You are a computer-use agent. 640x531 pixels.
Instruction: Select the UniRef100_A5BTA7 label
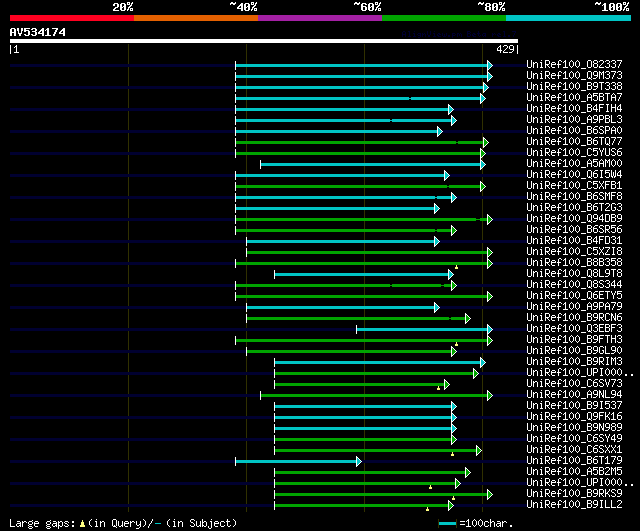coord(574,97)
